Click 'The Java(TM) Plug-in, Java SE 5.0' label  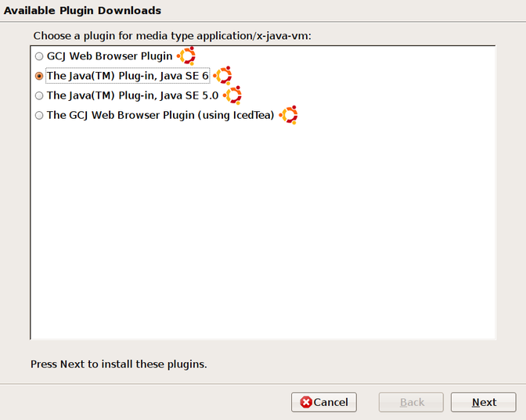(132, 95)
